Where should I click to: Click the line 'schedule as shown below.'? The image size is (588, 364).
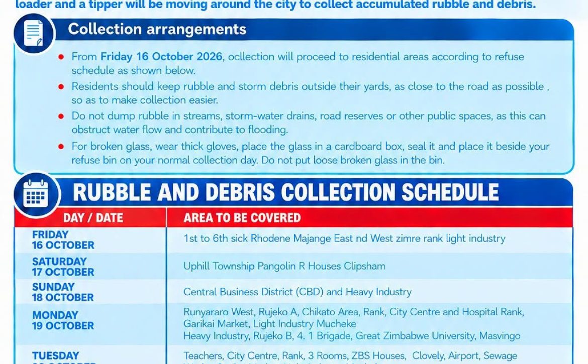tap(134, 70)
